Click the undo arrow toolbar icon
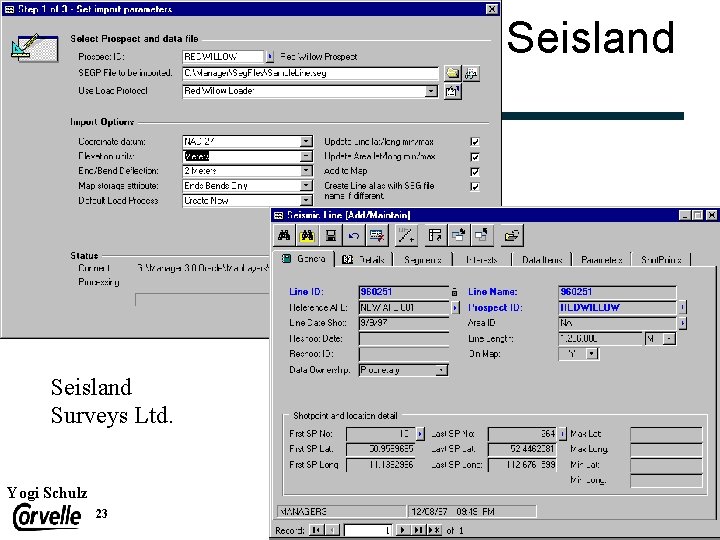Screen dimensions: 720x540 pyautogui.click(x=353, y=236)
